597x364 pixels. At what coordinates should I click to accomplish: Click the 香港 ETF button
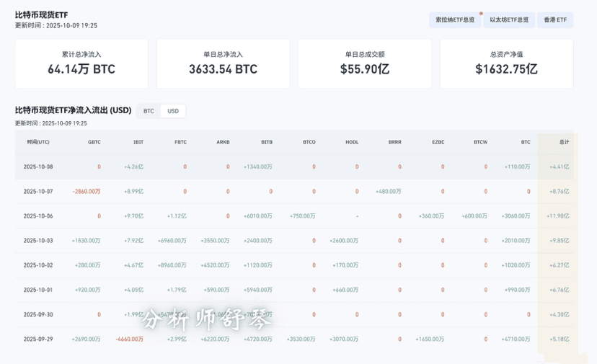click(555, 20)
